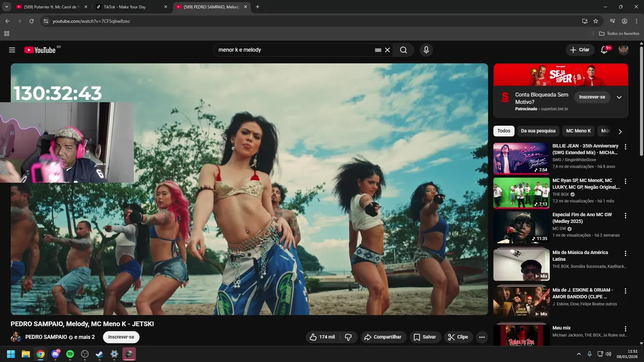Open options for Meu mix
Screen dimensions: 644x362
click(x=625, y=329)
